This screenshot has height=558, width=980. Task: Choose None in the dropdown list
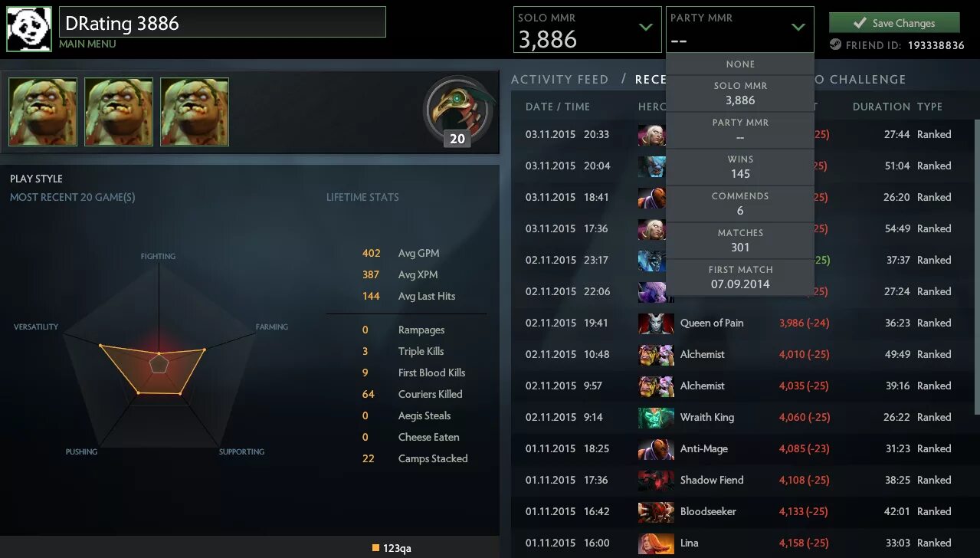pyautogui.click(x=740, y=64)
